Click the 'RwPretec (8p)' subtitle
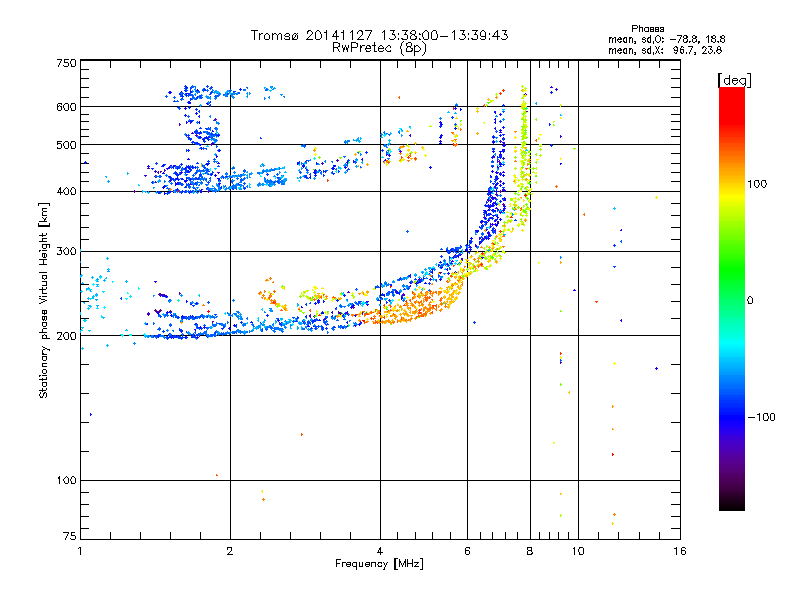The height and width of the screenshot is (600, 800). 379,48
